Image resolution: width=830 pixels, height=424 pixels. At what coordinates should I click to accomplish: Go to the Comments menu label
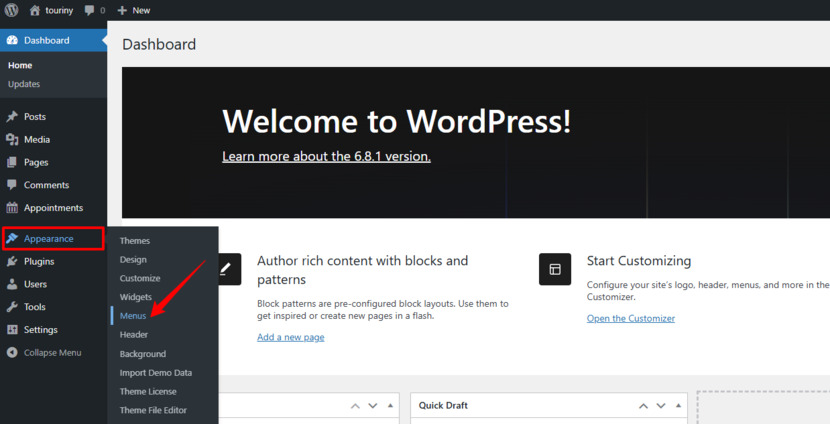point(47,185)
